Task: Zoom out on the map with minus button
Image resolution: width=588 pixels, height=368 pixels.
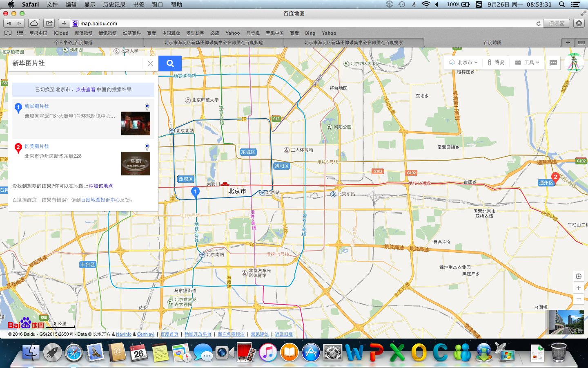Action: pos(578,299)
